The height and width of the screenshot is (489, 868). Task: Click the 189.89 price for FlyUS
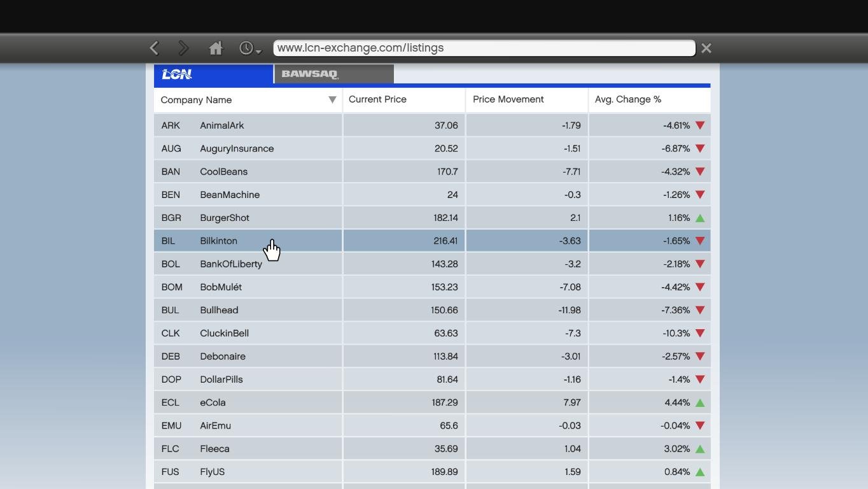(x=445, y=472)
